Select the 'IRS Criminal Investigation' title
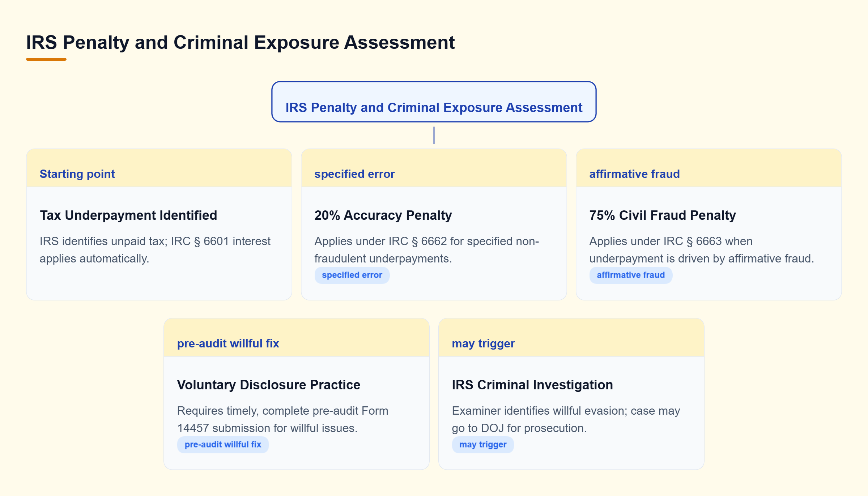Image resolution: width=868 pixels, height=496 pixels. tap(532, 385)
